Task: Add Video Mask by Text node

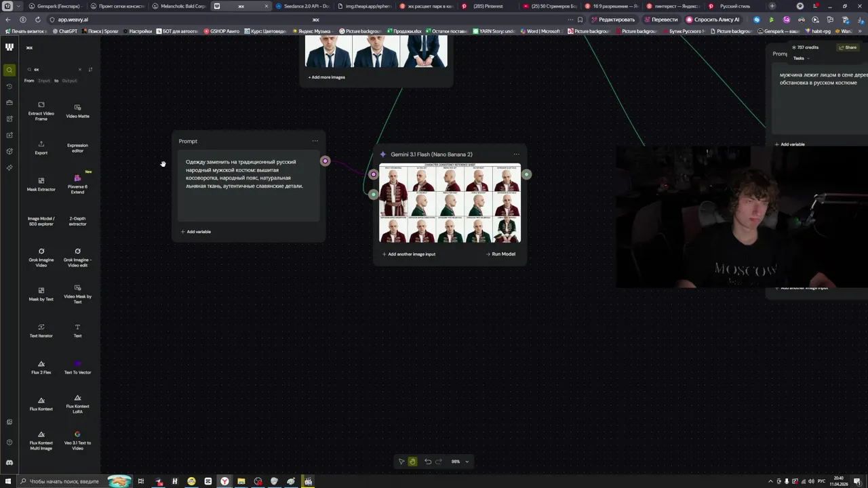Action: tap(77, 294)
